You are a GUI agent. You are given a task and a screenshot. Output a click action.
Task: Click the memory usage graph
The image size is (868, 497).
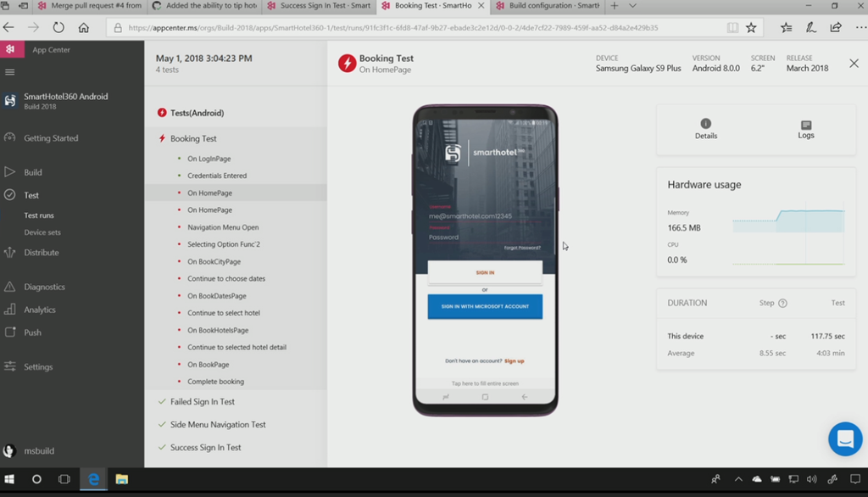[788, 221]
